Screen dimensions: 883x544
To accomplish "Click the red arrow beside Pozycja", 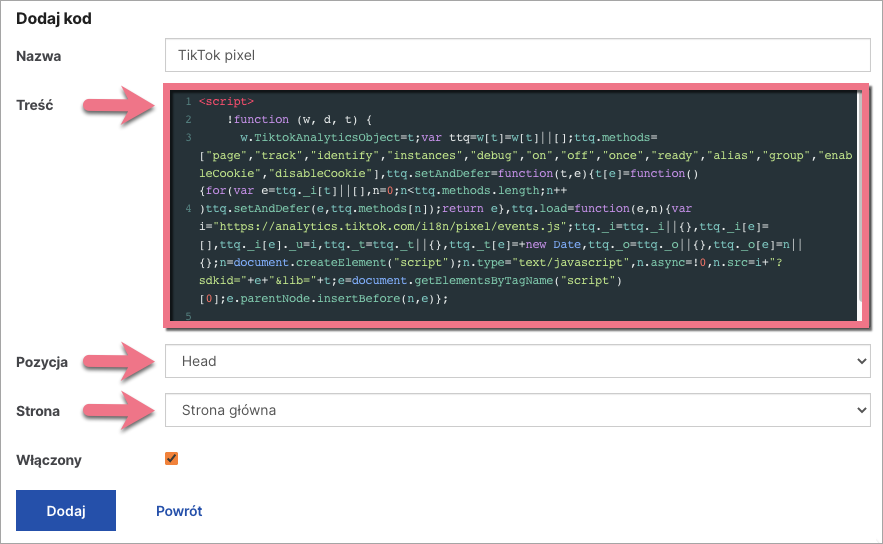I will [x=118, y=362].
